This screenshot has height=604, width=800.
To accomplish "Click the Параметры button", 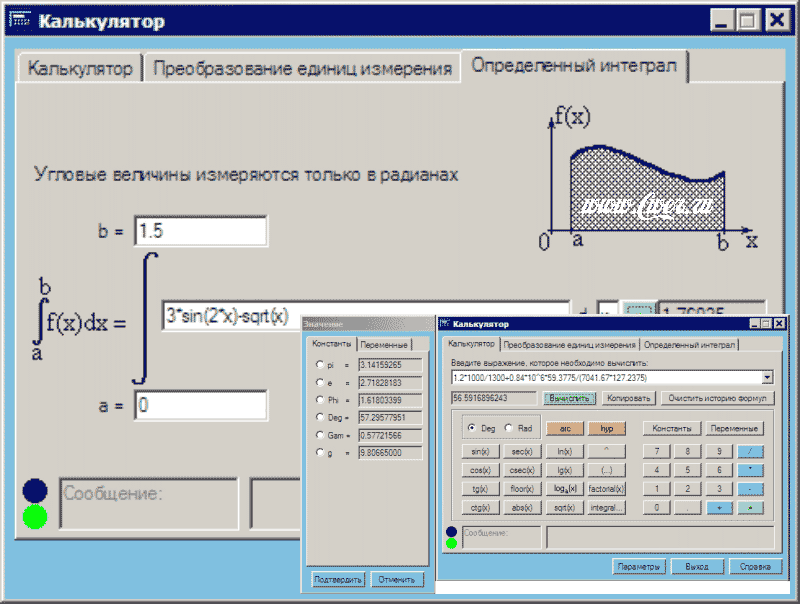I will 639,566.
